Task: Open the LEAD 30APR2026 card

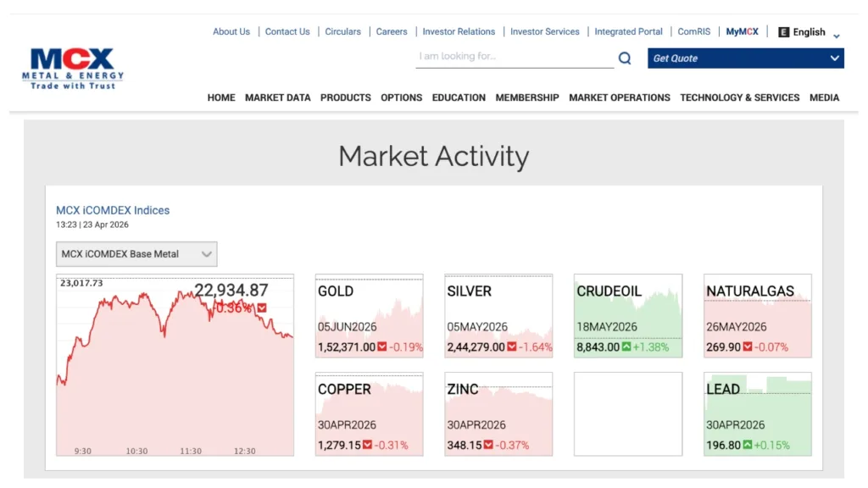Action: (x=757, y=413)
